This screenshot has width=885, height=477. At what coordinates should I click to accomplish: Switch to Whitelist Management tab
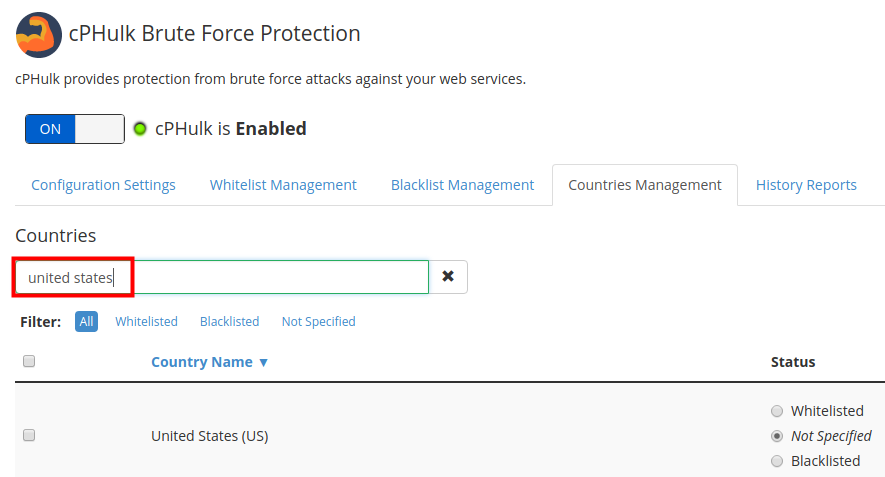283,185
